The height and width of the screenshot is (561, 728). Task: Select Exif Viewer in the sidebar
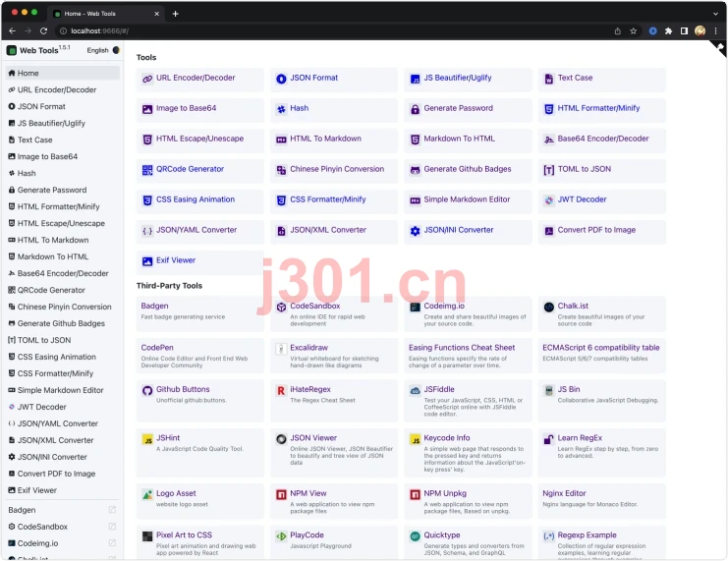[62, 490]
